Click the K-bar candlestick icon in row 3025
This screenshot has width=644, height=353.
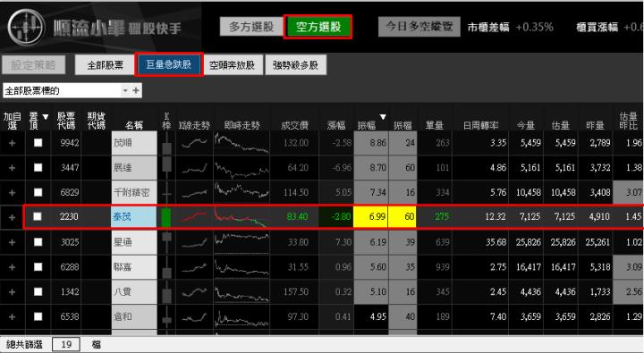[166, 242]
